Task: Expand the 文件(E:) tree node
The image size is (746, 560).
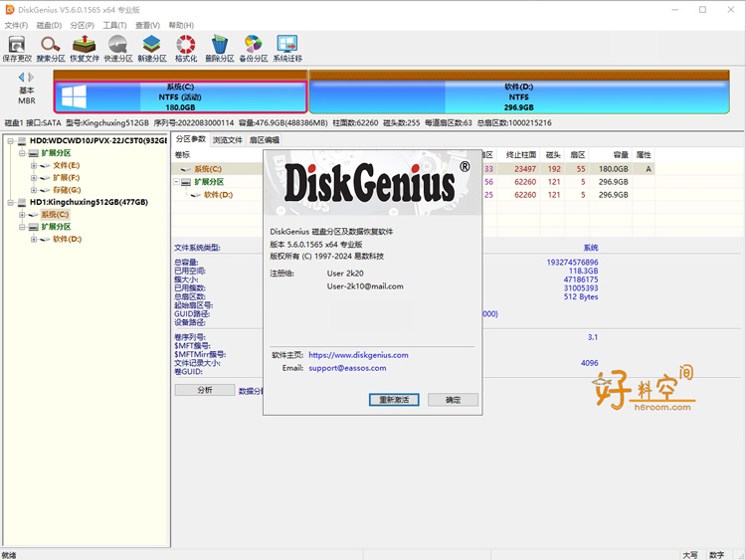Action: coord(34,165)
